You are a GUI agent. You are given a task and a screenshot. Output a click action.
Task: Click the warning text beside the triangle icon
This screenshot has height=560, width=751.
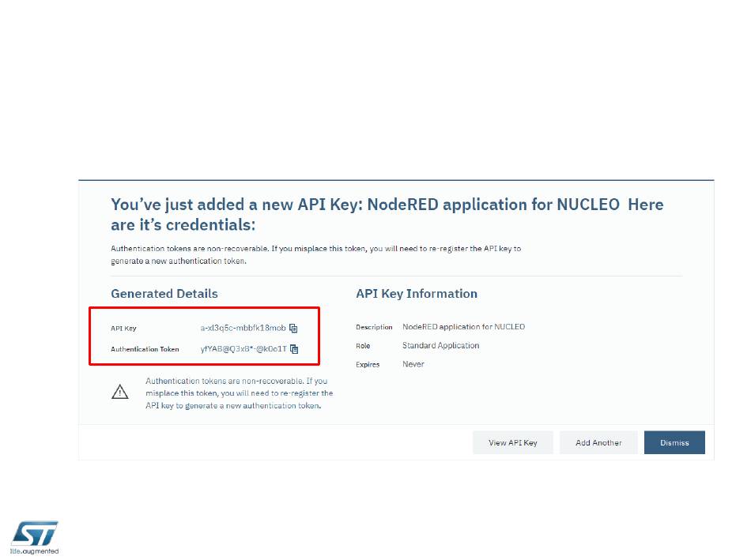pos(239,393)
